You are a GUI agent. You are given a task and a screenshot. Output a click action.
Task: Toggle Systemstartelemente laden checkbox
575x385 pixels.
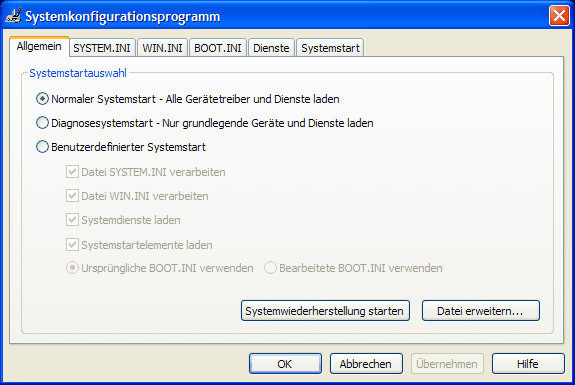tap(72, 245)
